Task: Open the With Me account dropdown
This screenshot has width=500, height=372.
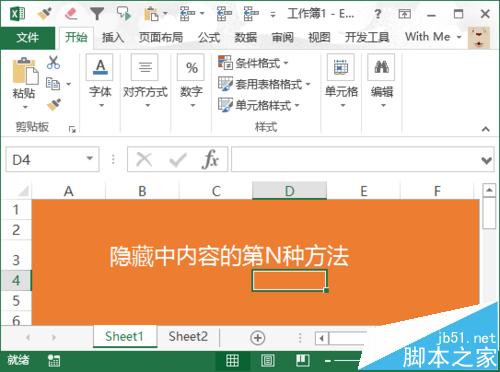Action: pyautogui.click(x=433, y=37)
